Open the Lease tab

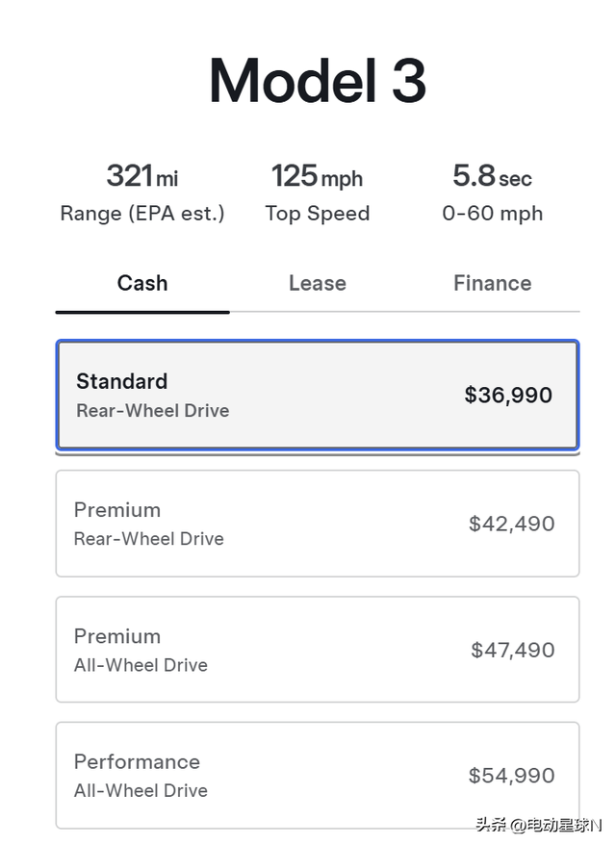point(317,283)
